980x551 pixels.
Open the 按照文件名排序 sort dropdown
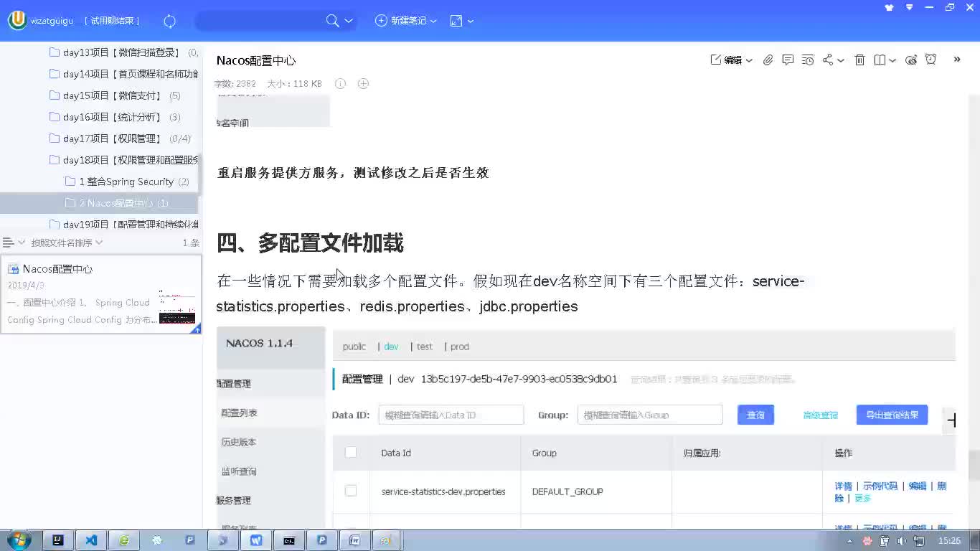coord(67,242)
